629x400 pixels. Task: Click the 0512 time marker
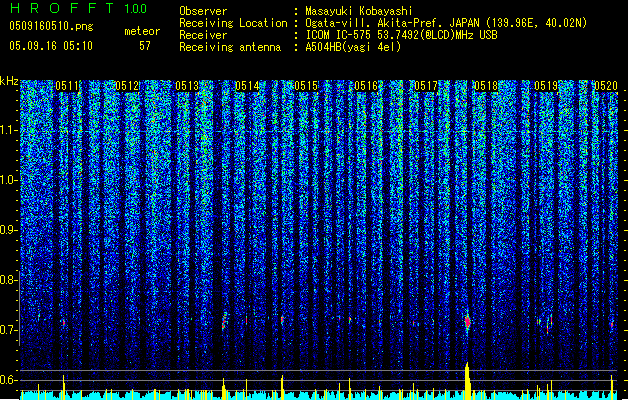point(127,86)
